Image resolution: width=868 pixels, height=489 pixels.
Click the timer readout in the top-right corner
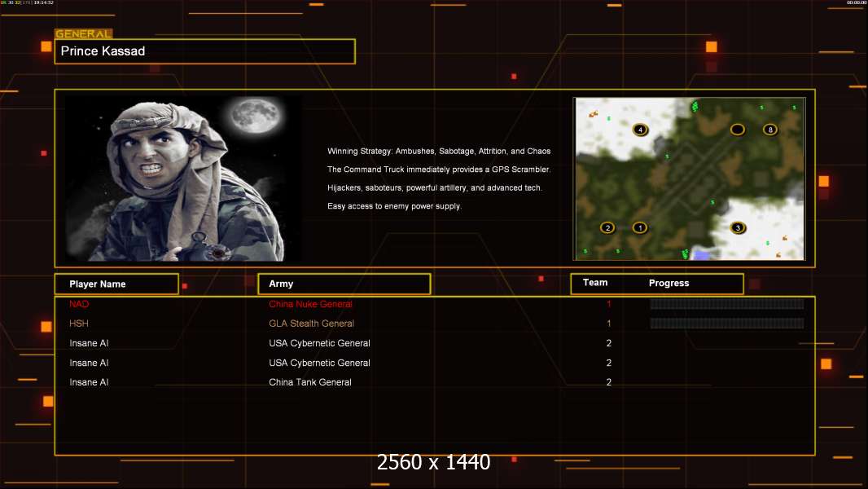pyautogui.click(x=856, y=2)
